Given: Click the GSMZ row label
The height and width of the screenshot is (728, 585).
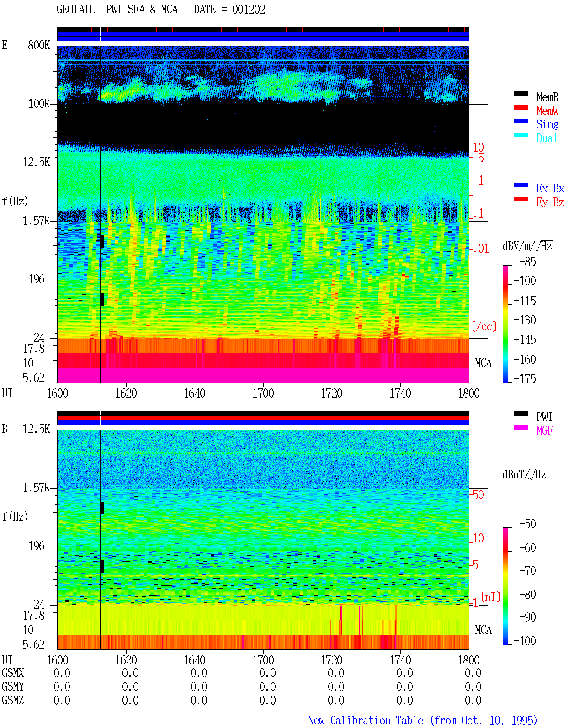Looking at the screenshot, I should coord(13,701).
